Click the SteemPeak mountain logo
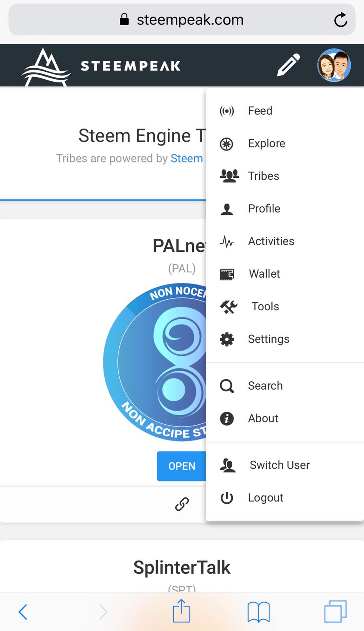This screenshot has width=364, height=631. click(46, 67)
